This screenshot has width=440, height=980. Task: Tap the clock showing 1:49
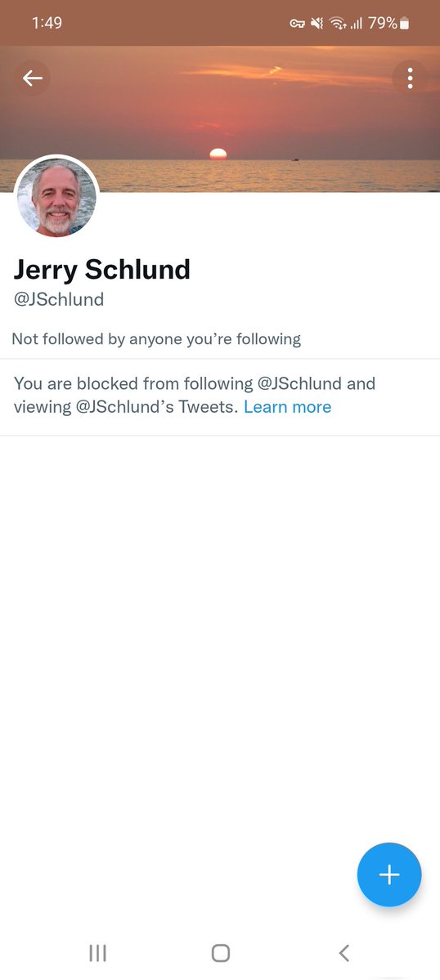tap(47, 23)
